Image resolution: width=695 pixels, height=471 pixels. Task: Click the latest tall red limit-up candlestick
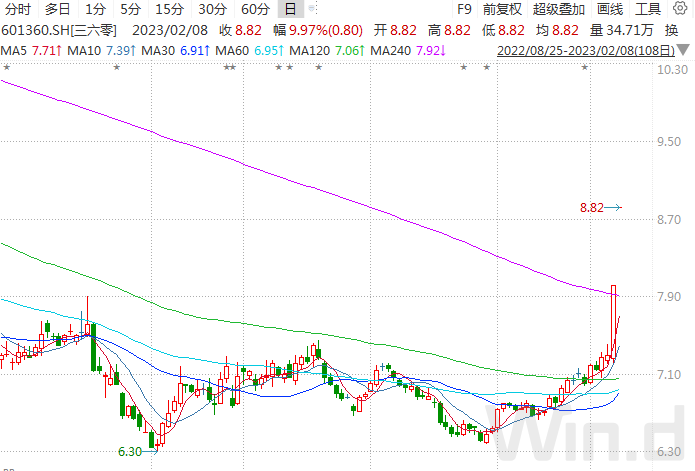pyautogui.click(x=614, y=321)
